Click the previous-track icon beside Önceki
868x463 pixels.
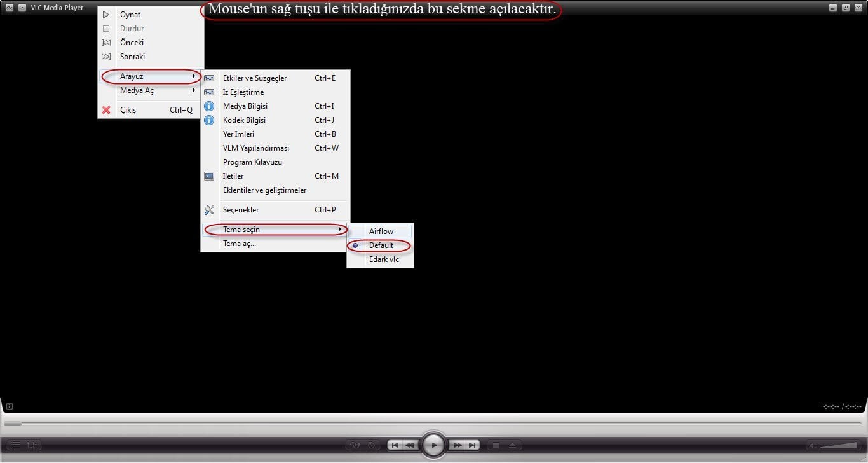tap(106, 43)
